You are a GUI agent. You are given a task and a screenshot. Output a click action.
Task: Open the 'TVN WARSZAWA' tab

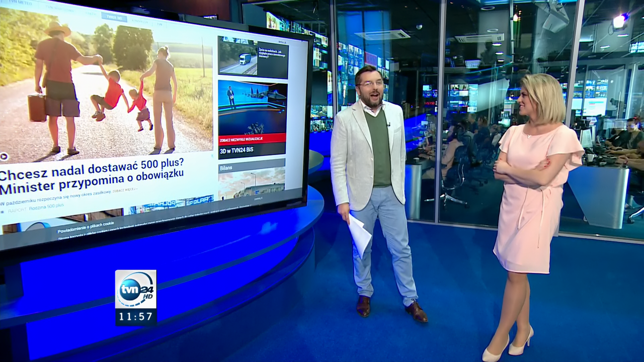[60, 9]
